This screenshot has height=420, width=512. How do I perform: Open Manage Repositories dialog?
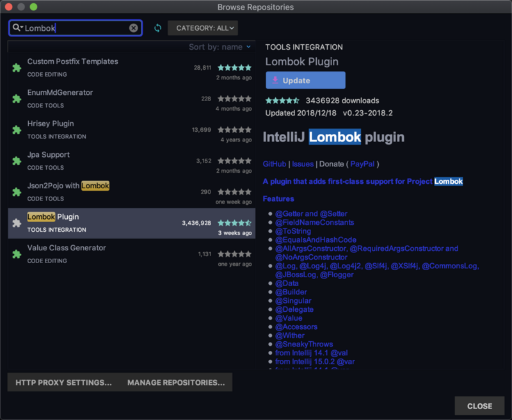point(176,382)
